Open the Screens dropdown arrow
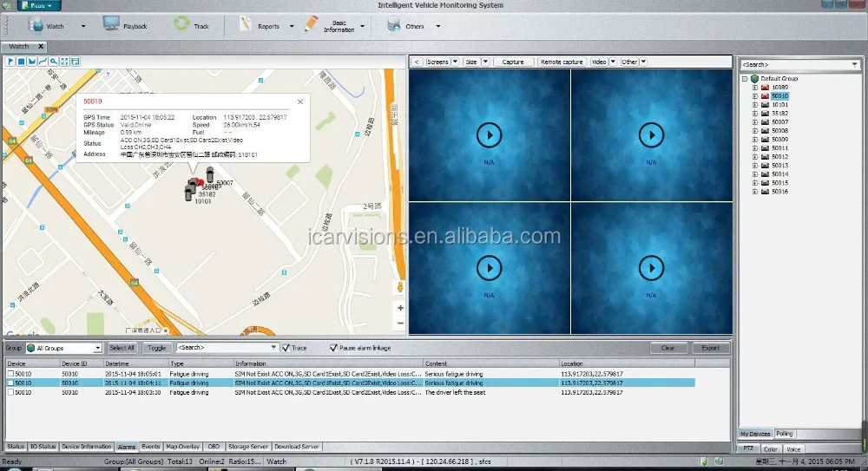The image size is (868, 471). 456,62
